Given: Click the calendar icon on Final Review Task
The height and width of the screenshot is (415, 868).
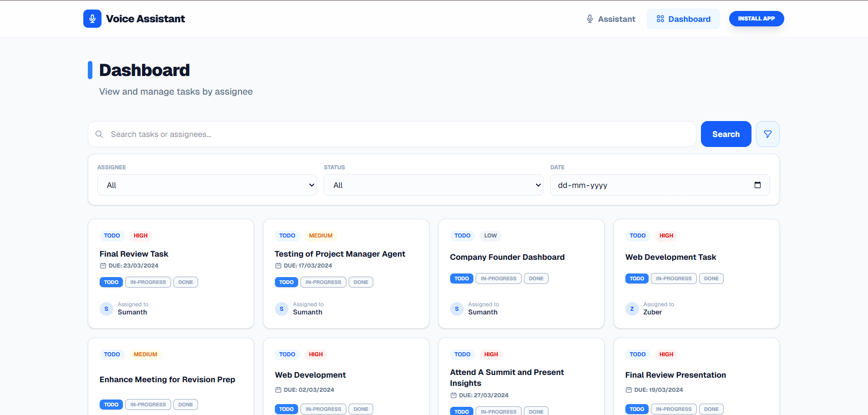Looking at the screenshot, I should 103,265.
